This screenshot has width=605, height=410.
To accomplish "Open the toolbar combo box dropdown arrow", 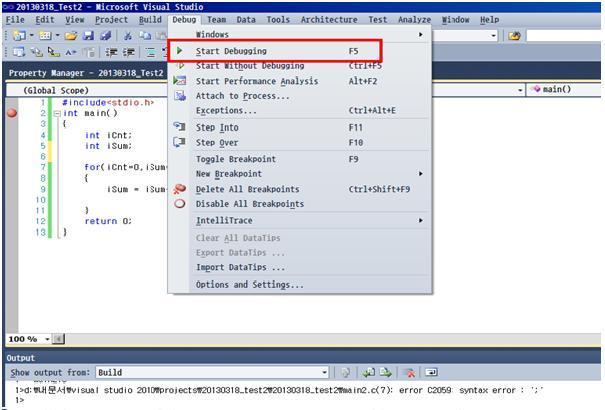I will pyautogui.click(x=494, y=36).
